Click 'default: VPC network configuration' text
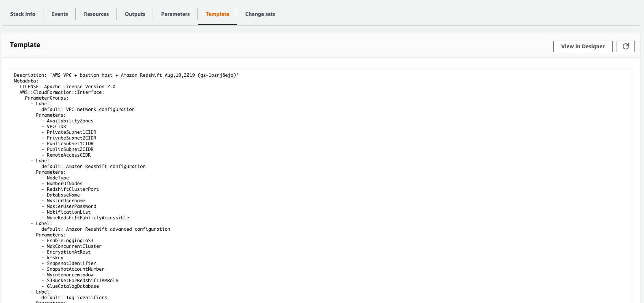 click(x=88, y=109)
